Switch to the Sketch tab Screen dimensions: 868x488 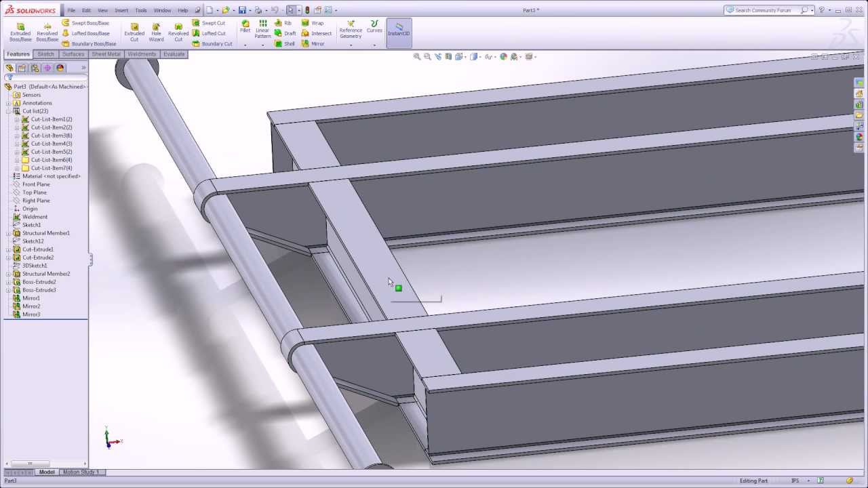pyautogui.click(x=45, y=54)
